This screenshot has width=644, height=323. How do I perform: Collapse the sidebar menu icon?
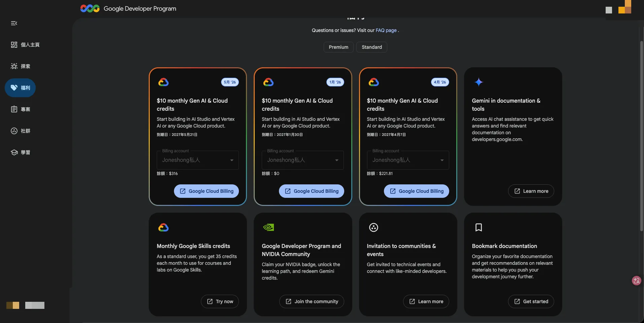tap(14, 23)
